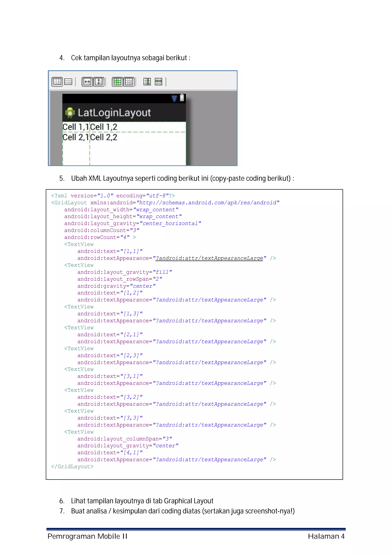
Task: Click step 4 'Cek tampilan layoutnya' text
Action: 130,58
